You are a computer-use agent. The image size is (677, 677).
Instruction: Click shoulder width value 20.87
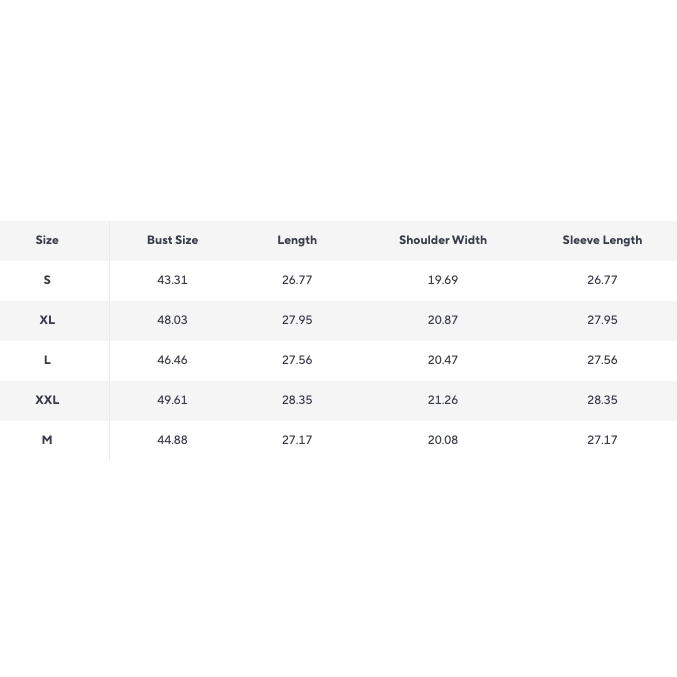(x=443, y=320)
